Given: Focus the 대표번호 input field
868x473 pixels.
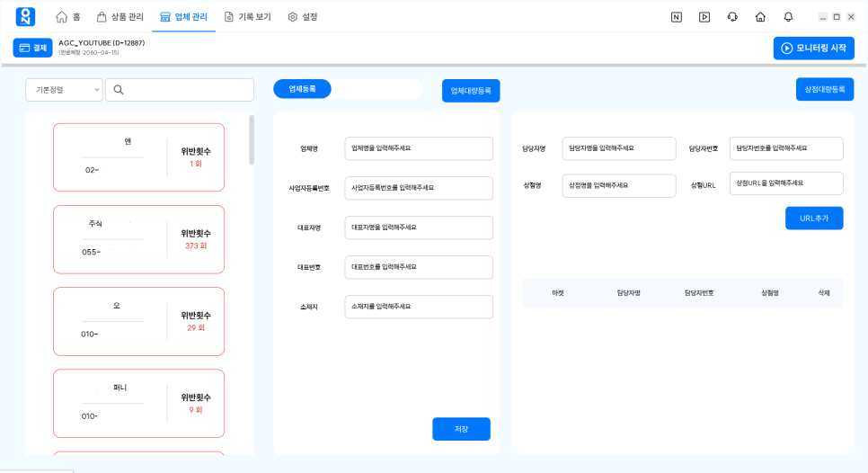Looking at the screenshot, I should pos(419,267).
